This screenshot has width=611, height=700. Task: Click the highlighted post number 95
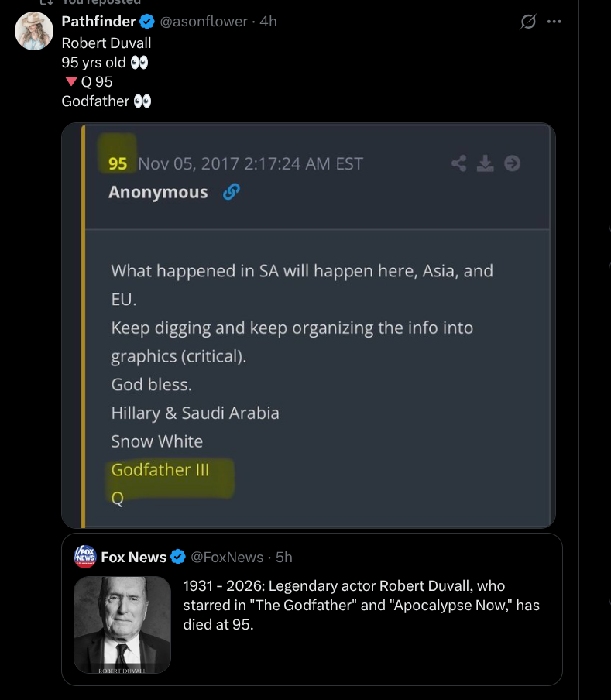click(x=118, y=163)
